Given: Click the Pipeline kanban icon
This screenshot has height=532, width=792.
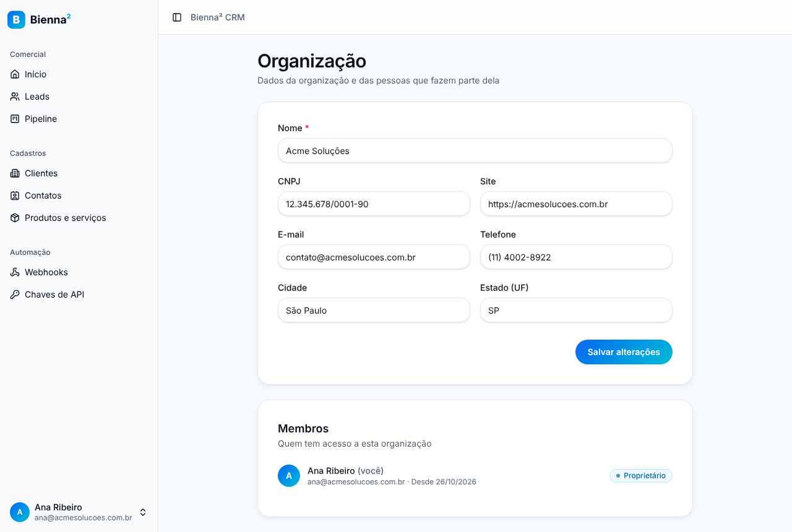Looking at the screenshot, I should point(15,119).
